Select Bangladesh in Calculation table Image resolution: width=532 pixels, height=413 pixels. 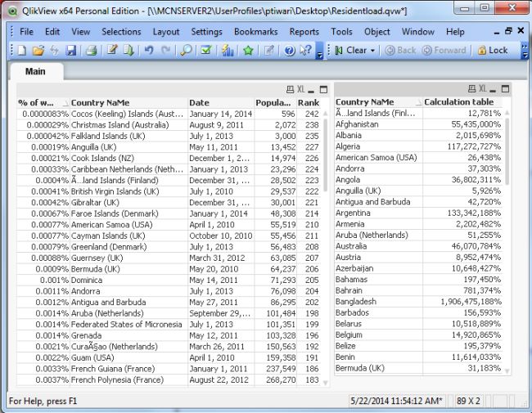coord(356,302)
